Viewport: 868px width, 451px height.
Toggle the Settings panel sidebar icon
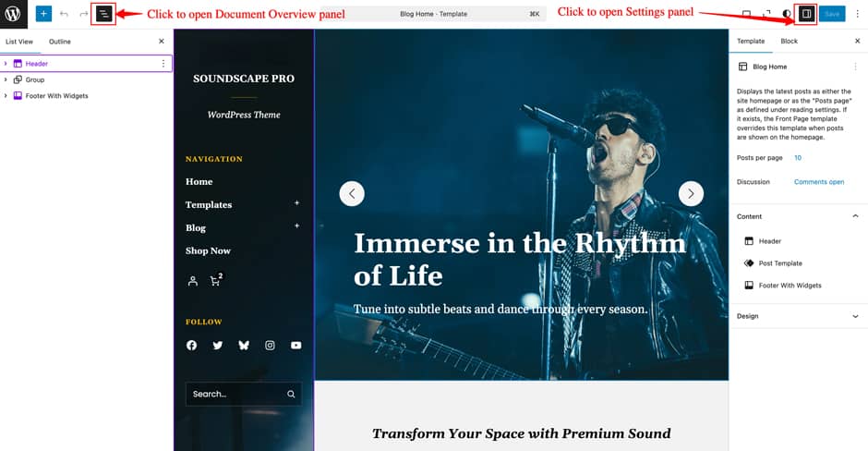(806, 14)
